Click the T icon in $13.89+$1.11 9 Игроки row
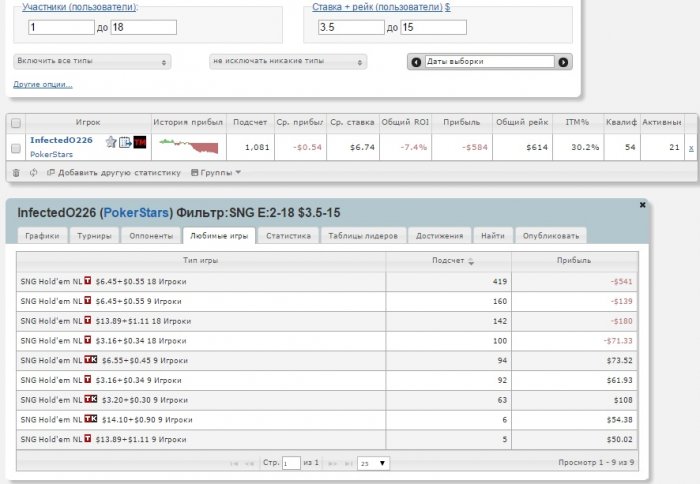 click(x=88, y=438)
